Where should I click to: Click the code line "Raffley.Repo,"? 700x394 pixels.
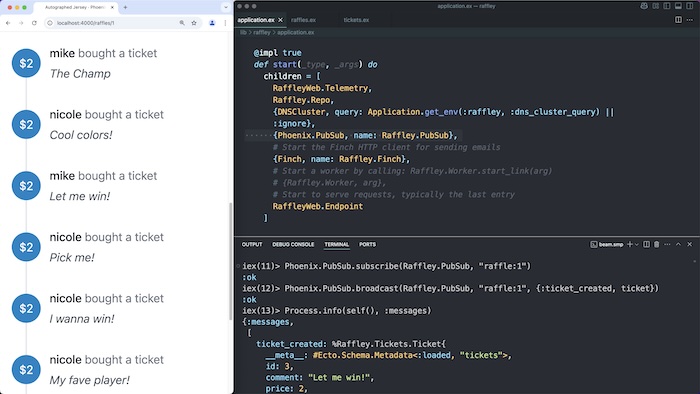point(303,100)
